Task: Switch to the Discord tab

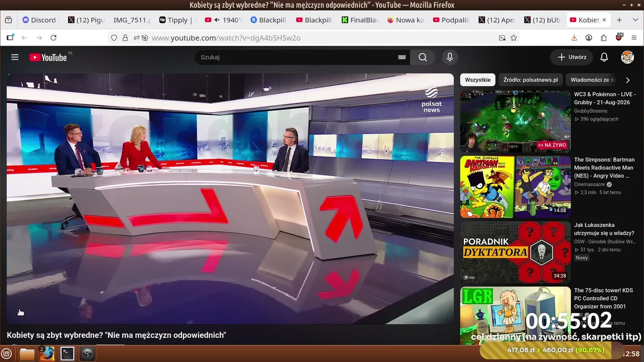Action: pyautogui.click(x=39, y=20)
